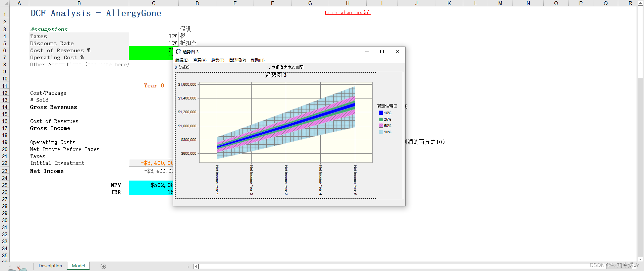644x271 pixels.
Task: Select the green Cost of Revenues % value cell
Action: (x=151, y=50)
